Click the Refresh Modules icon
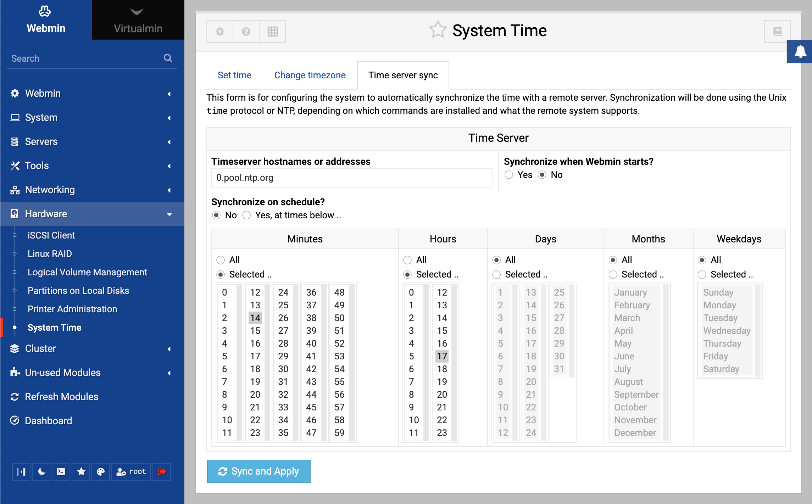Image resolution: width=812 pixels, height=504 pixels. (15, 397)
